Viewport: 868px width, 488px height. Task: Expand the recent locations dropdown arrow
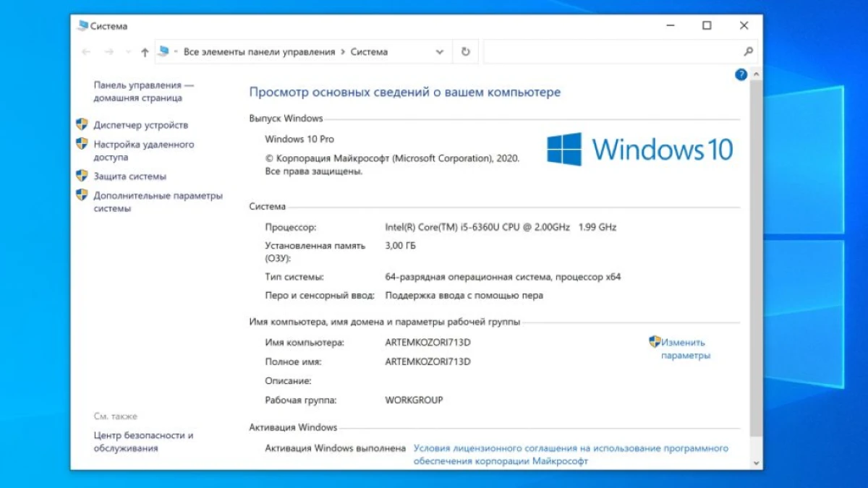(x=128, y=52)
